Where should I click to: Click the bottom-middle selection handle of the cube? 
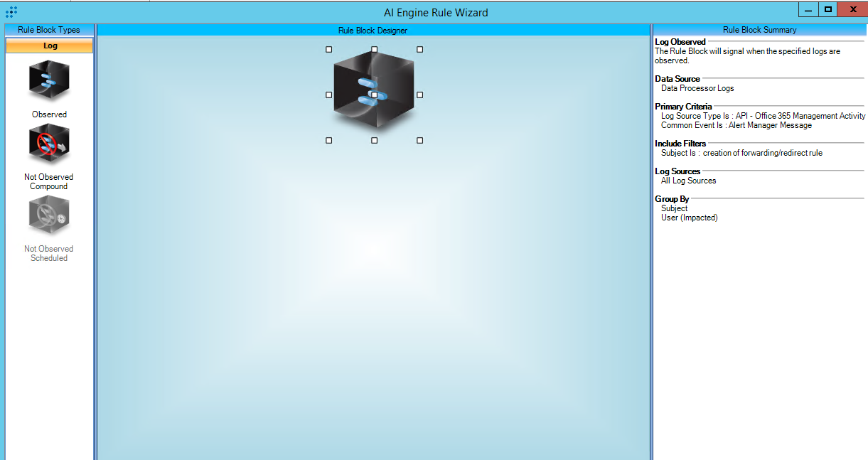tap(374, 141)
